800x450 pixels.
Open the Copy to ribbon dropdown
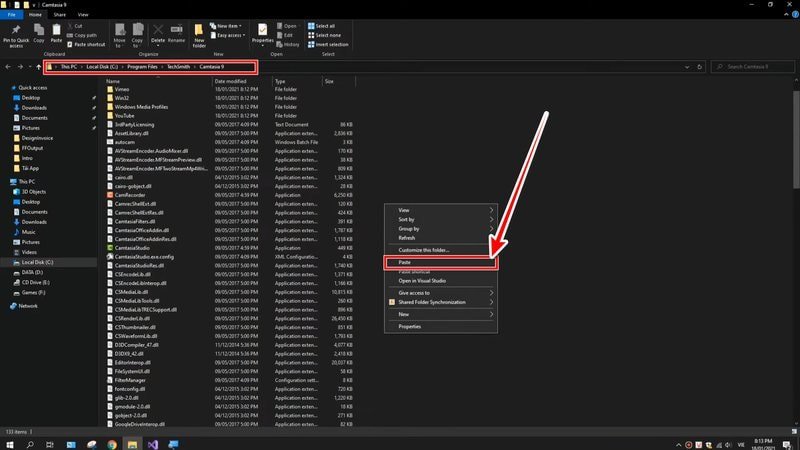click(137, 36)
